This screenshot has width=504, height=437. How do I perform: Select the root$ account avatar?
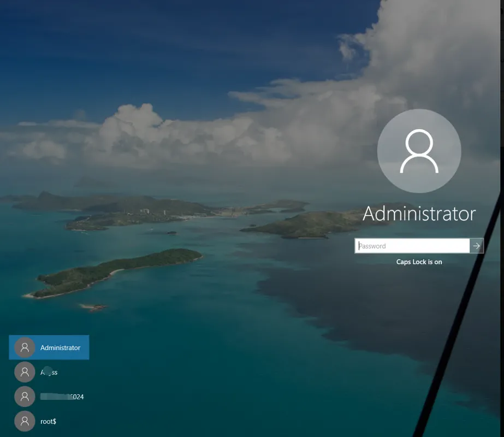click(24, 421)
